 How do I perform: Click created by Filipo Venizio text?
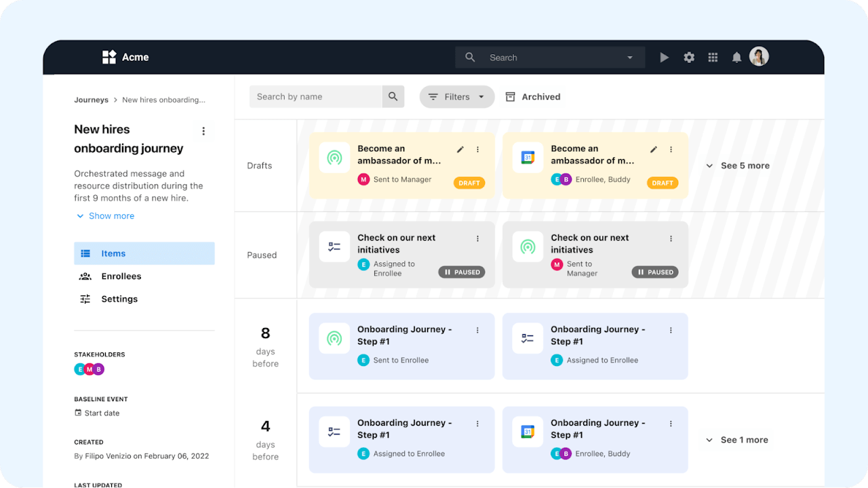click(x=142, y=456)
